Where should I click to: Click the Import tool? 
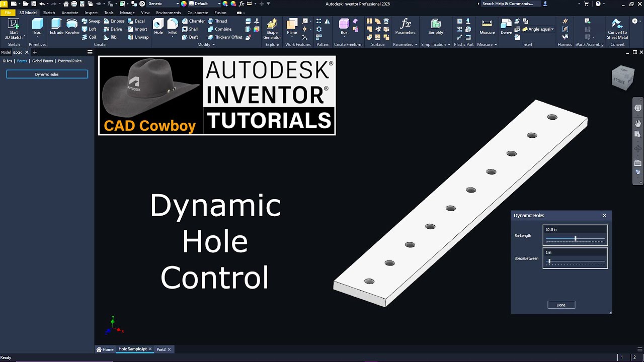tap(137, 29)
